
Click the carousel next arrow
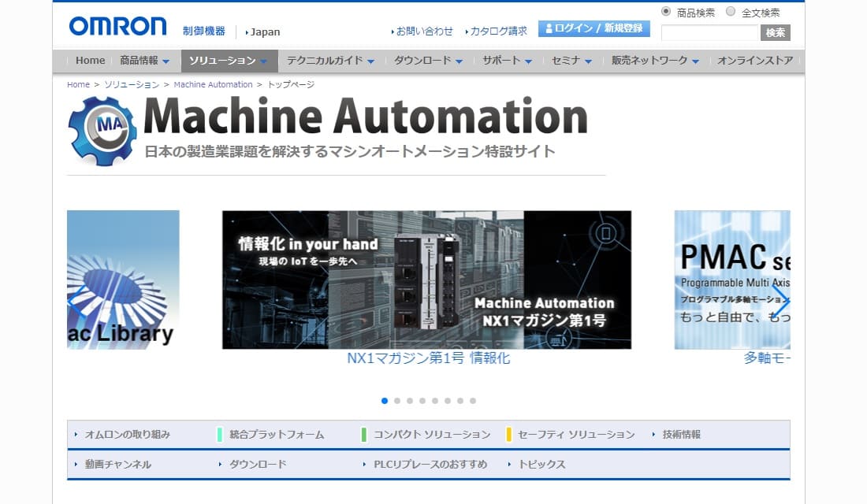[x=780, y=301]
